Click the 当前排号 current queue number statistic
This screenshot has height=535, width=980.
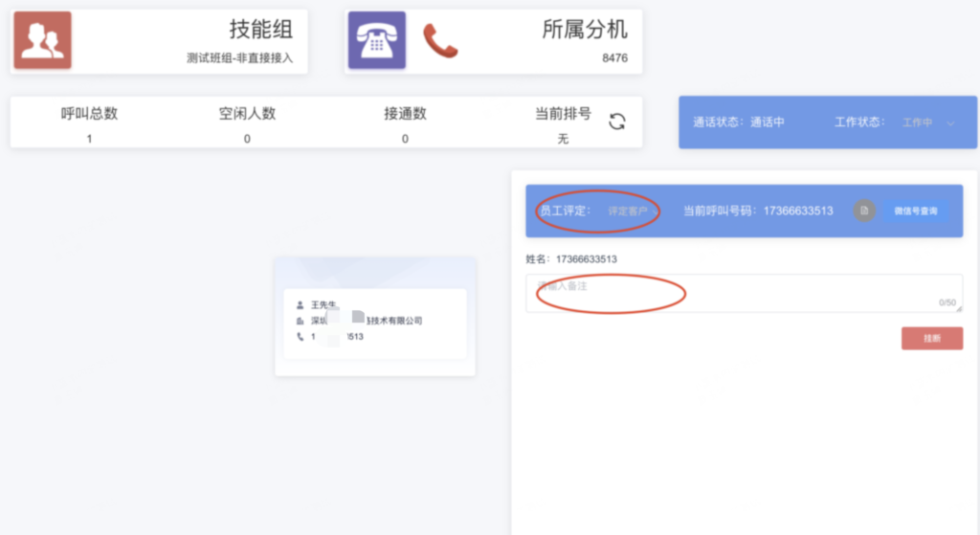coord(563,123)
